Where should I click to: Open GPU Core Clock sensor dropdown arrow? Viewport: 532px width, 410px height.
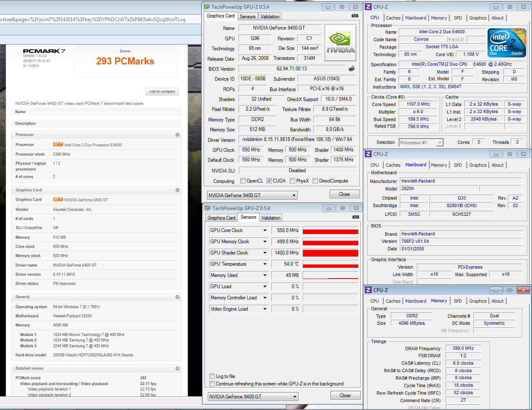(x=265, y=230)
